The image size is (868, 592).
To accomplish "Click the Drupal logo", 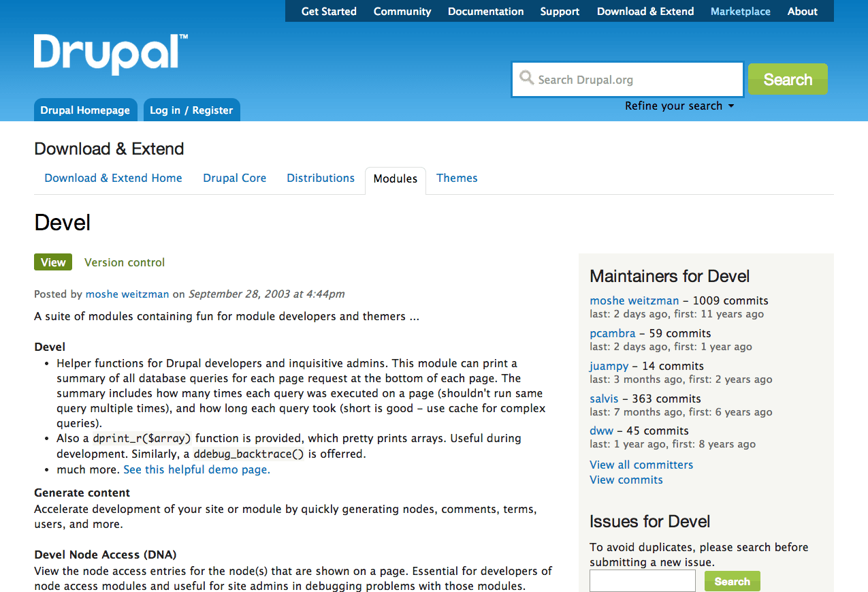I will [x=111, y=54].
